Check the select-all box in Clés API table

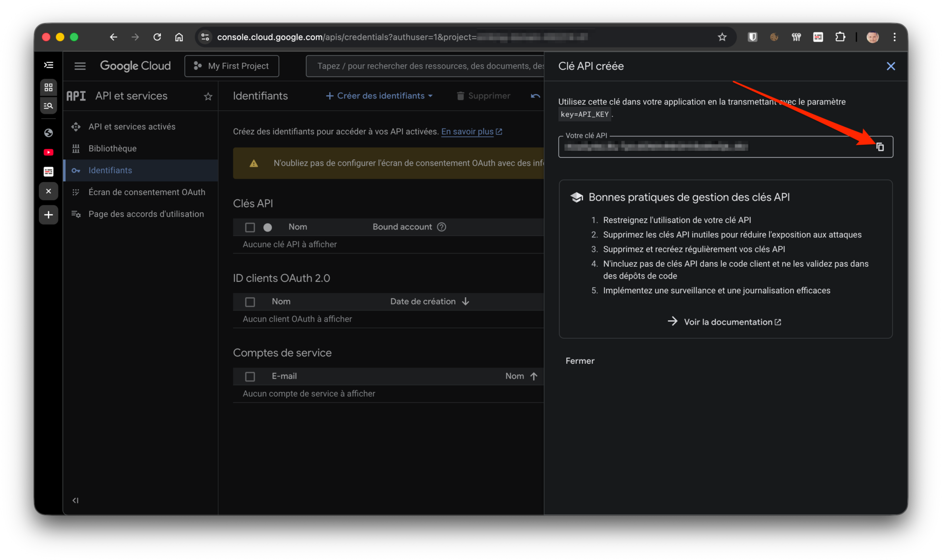point(250,227)
